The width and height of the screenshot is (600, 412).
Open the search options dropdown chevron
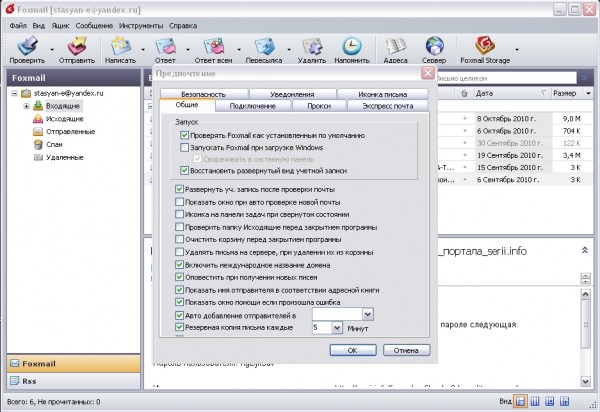[x=585, y=78]
